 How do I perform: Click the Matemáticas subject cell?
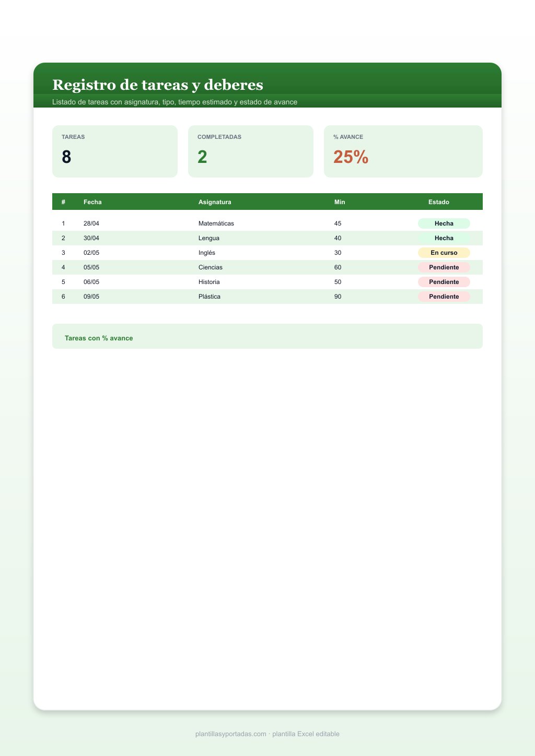point(216,223)
